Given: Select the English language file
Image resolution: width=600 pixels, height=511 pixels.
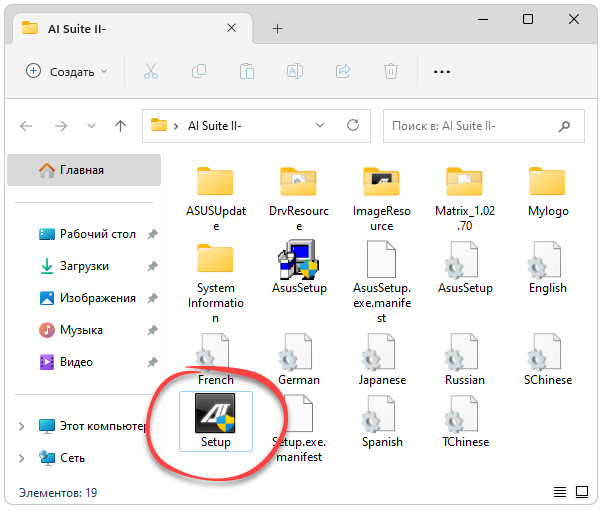Looking at the screenshot, I should (x=548, y=267).
